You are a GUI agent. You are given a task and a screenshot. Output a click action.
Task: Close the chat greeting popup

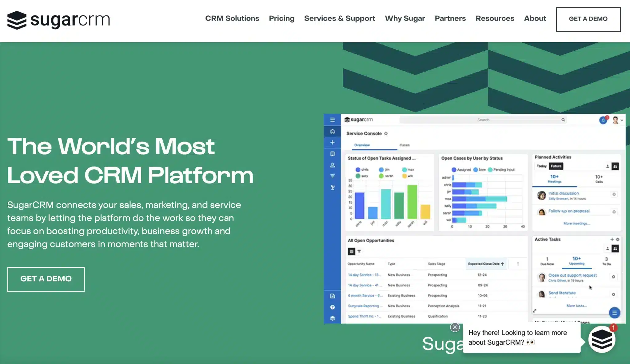pos(455,327)
